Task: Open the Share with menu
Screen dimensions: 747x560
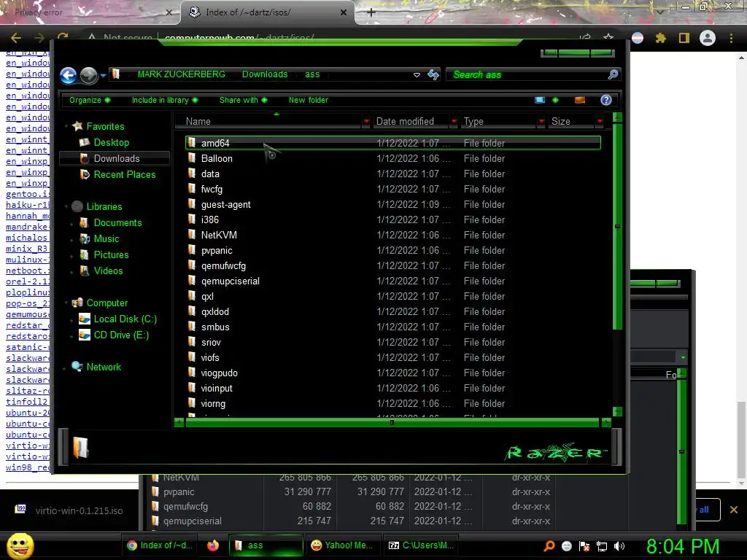Action: point(243,100)
